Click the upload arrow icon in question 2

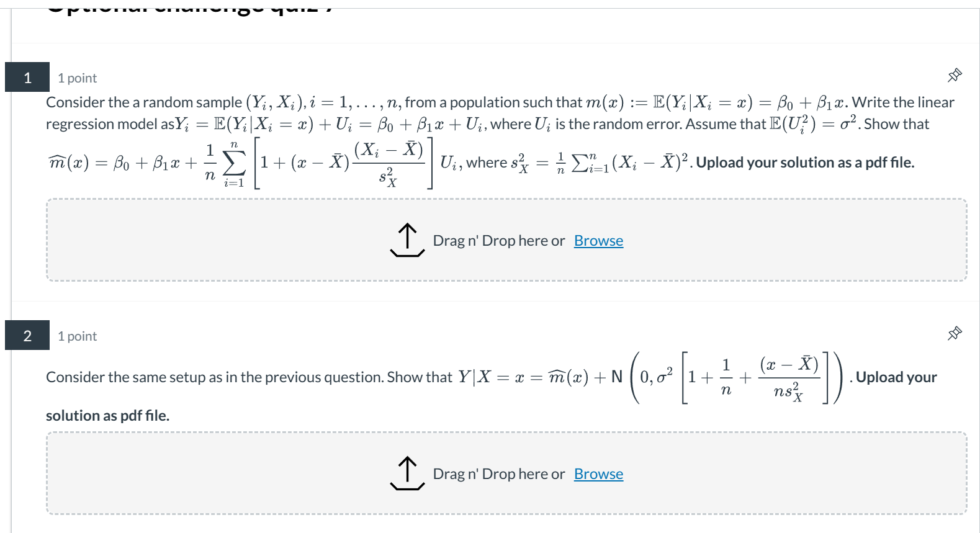[x=407, y=473]
